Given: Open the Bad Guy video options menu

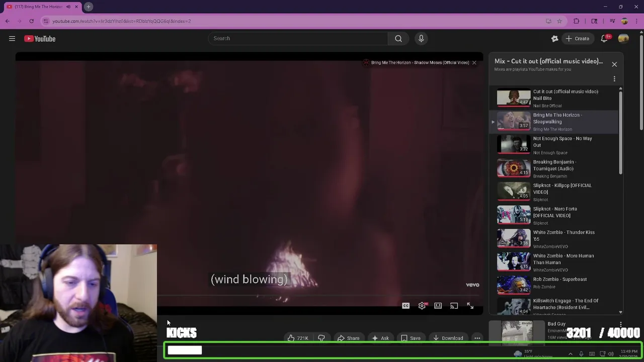Looking at the screenshot, I should click(620, 325).
